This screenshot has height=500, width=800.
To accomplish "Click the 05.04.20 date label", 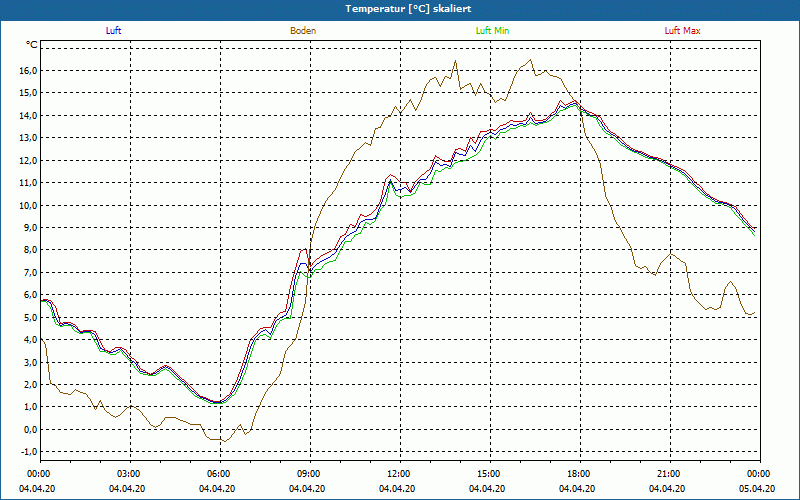I will 757,488.
